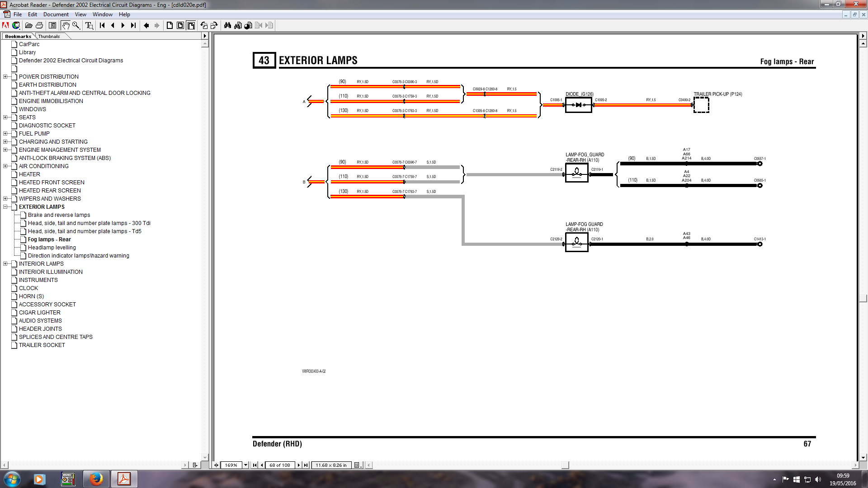Screen dimensions: 868x488
Task: Click the Next Highlight search icon
Action: click(269, 25)
